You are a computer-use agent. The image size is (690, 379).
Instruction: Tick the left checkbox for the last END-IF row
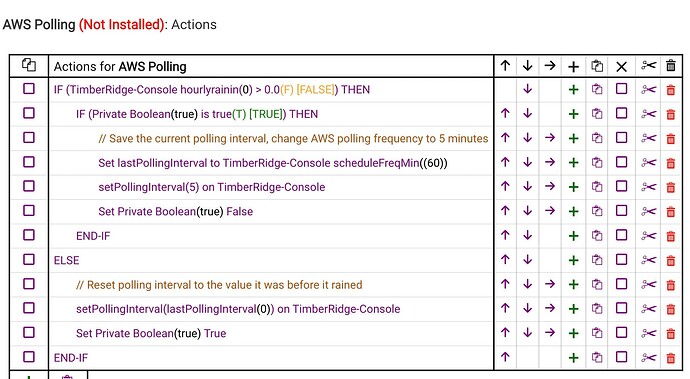(29, 357)
